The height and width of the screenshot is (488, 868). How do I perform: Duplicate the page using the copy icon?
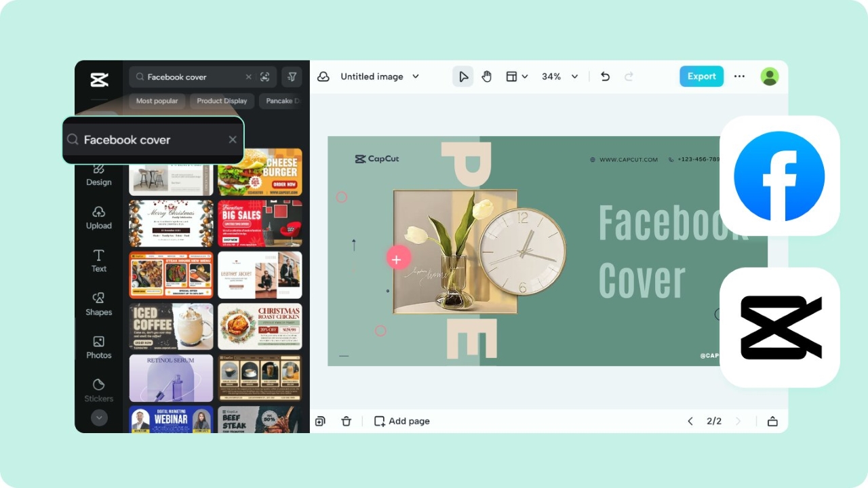[319, 421]
